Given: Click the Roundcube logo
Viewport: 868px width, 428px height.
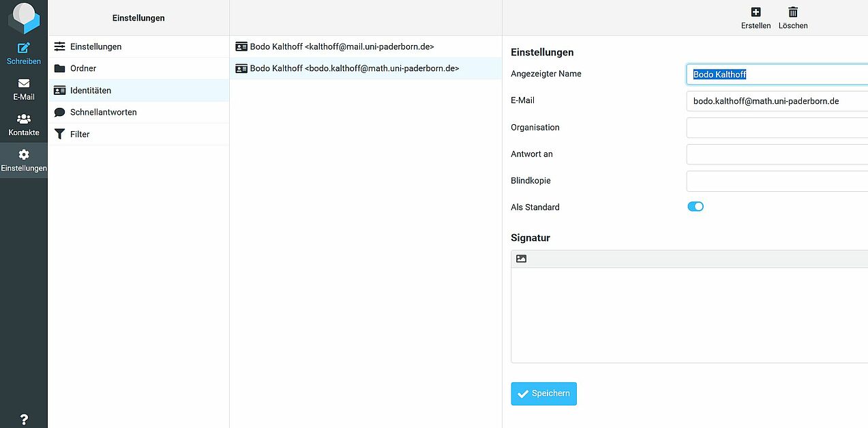Looking at the screenshot, I should (x=24, y=18).
